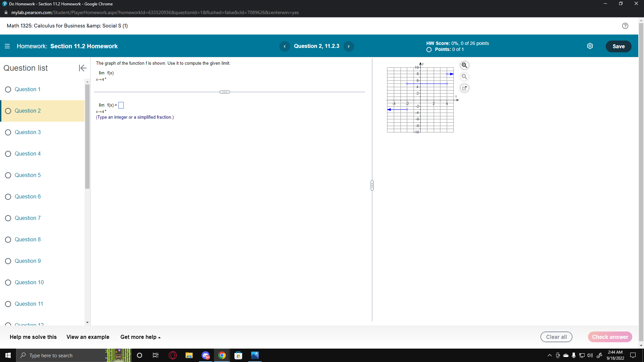644x362 pixels.
Task: Collapse the Question list panel
Action: (82, 68)
